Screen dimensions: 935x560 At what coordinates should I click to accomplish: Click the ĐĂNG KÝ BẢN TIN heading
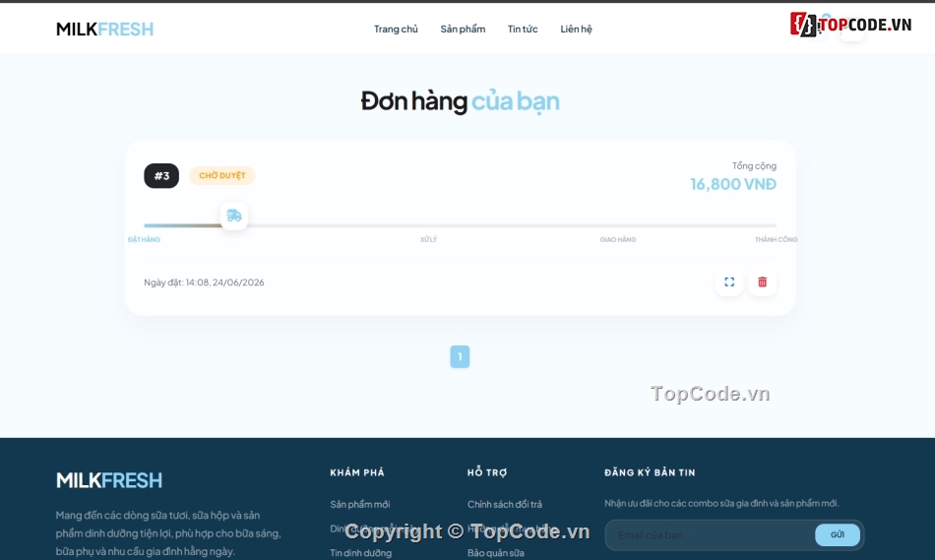click(x=650, y=472)
